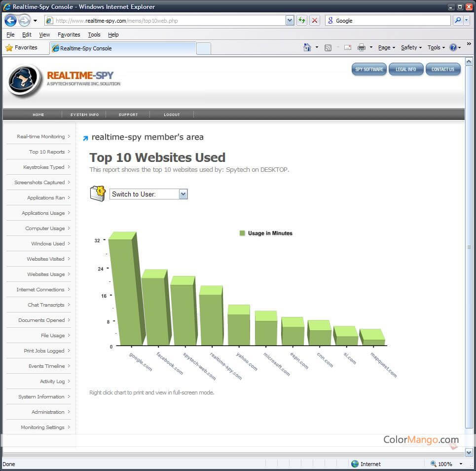Open the Switch to User dropdown
Screen dimensions: 476x471
click(x=183, y=194)
